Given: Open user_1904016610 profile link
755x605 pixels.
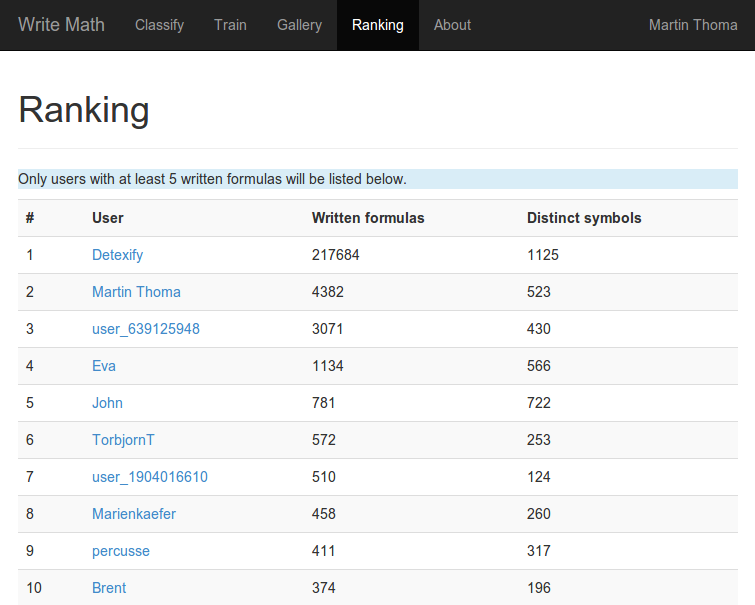Looking at the screenshot, I should pos(149,477).
